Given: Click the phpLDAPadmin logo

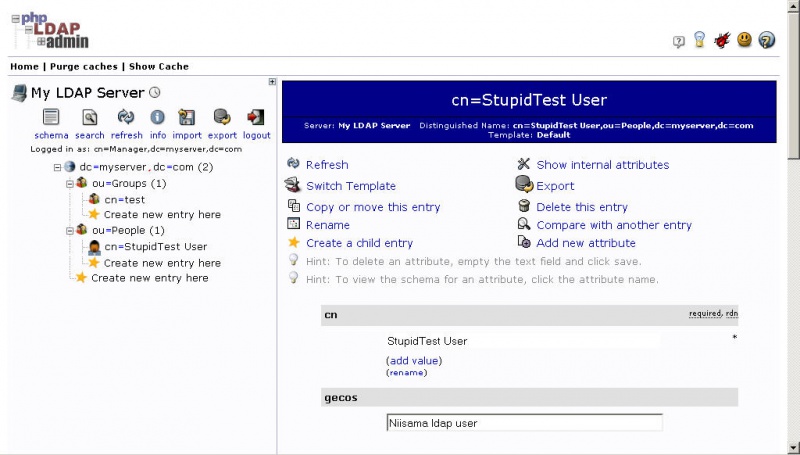Looking at the screenshot, I should coord(50,31).
